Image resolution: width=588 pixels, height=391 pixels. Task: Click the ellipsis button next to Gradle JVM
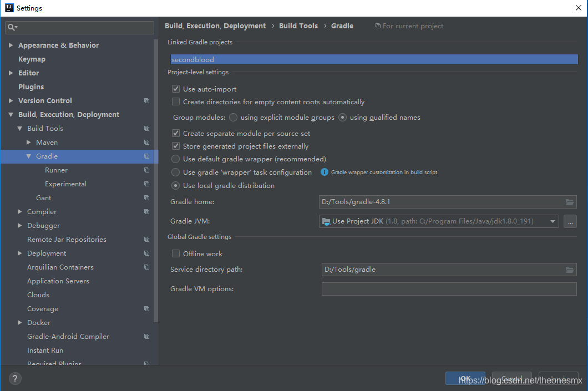point(570,221)
